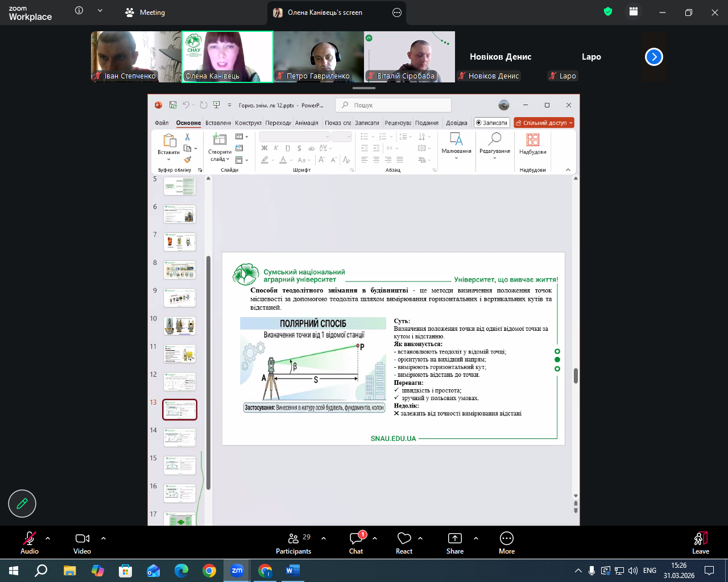Viewport: 728px width, 582px height.
Task: Switch to the Анімація ribbon tab
Action: [307, 123]
